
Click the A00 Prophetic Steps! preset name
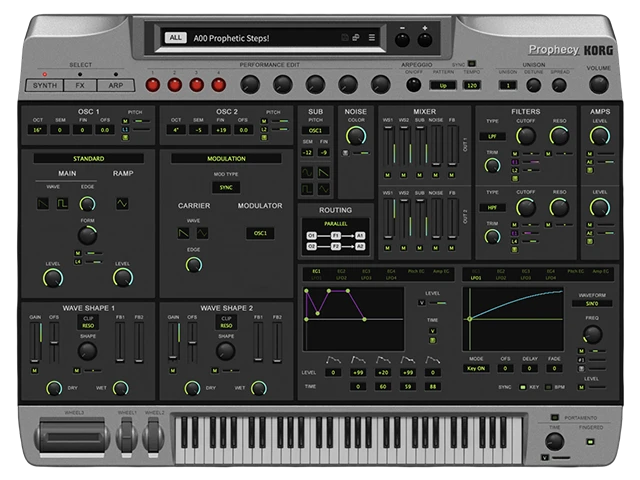pyautogui.click(x=231, y=38)
